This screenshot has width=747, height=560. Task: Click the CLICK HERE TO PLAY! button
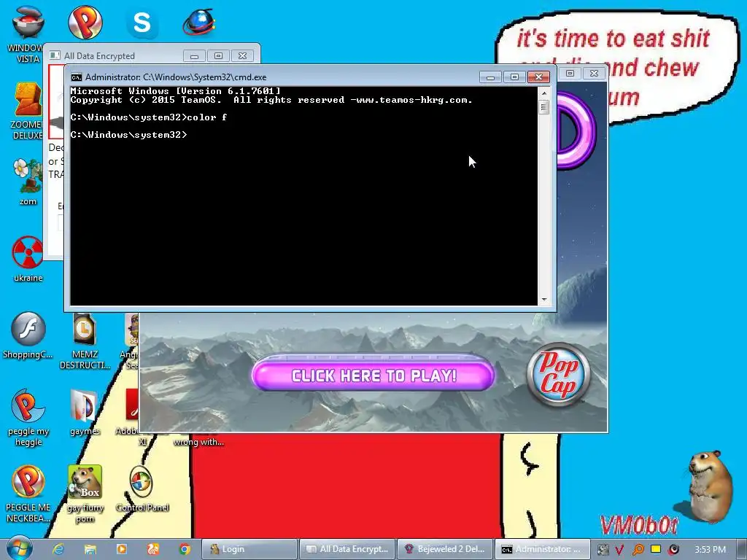[x=373, y=376]
